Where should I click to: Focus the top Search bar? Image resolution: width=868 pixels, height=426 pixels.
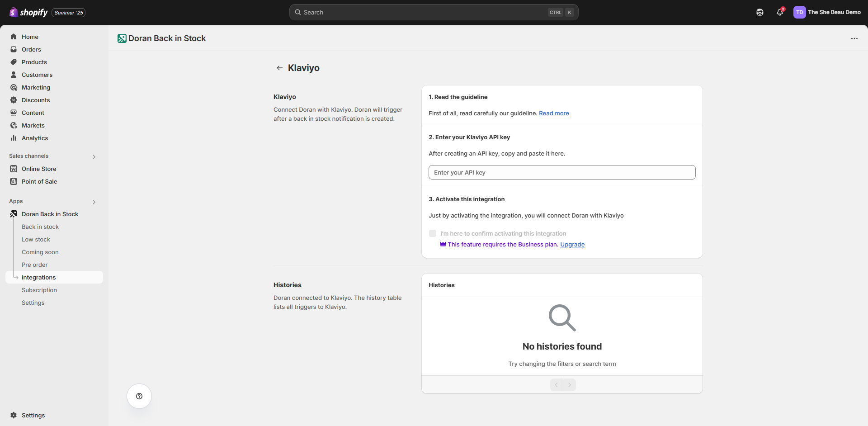pos(434,12)
